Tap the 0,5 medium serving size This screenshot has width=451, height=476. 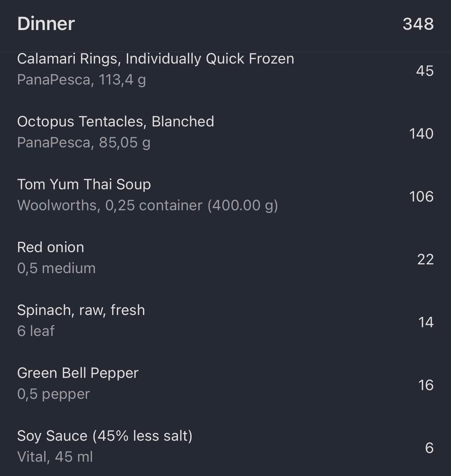(56, 268)
